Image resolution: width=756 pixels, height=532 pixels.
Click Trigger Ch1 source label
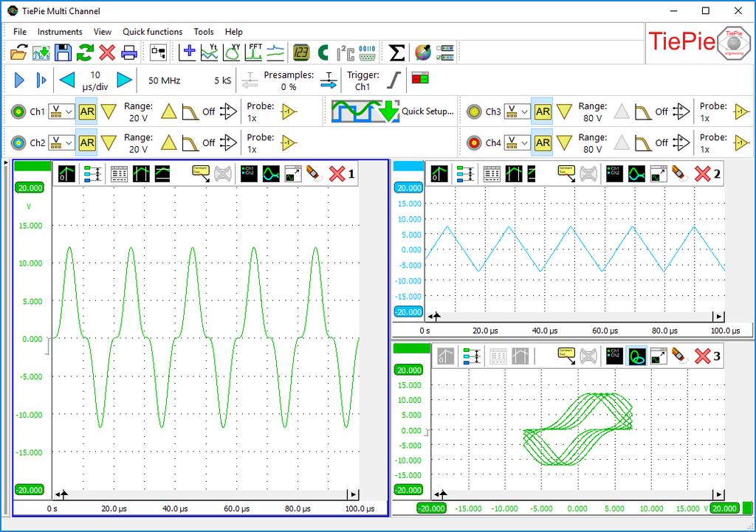click(363, 80)
